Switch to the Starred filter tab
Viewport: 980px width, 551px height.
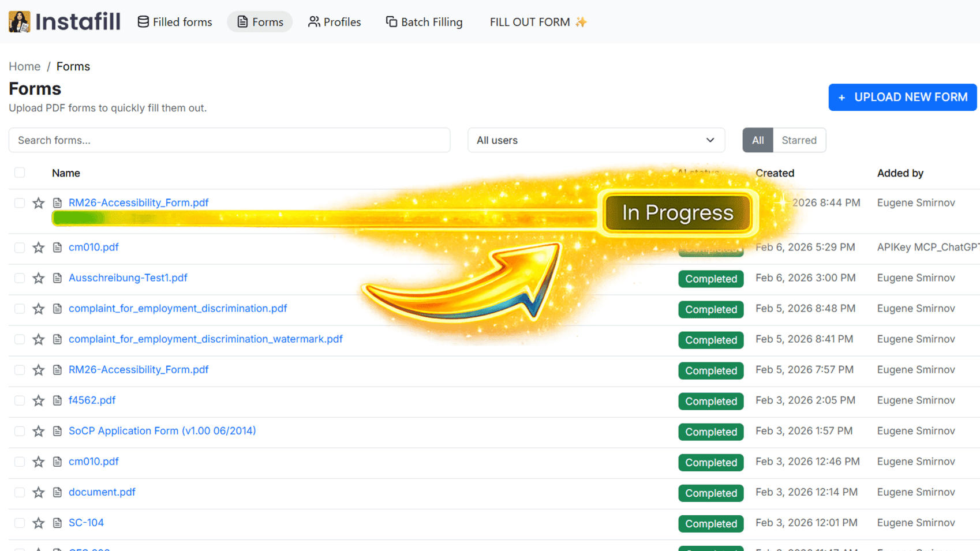799,140
